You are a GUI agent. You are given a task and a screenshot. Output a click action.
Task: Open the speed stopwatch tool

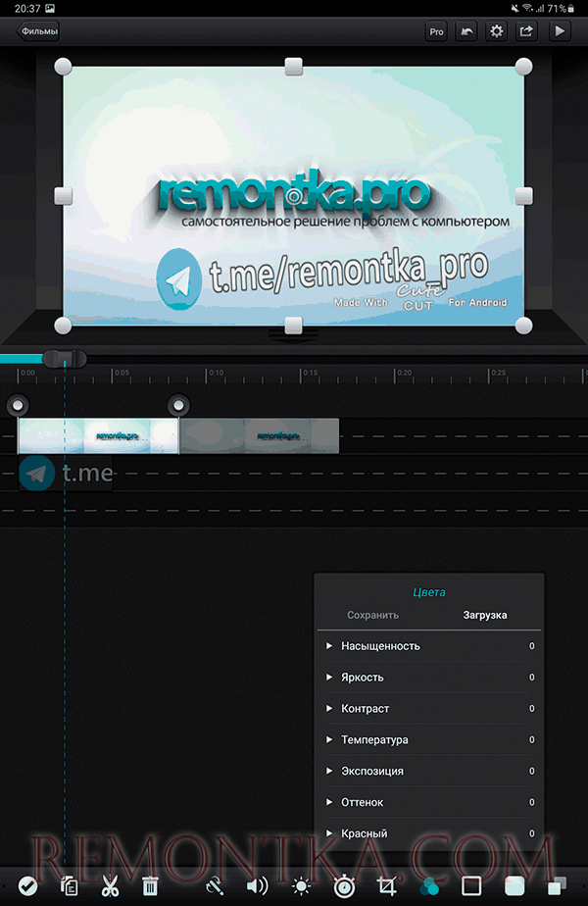coord(344,886)
